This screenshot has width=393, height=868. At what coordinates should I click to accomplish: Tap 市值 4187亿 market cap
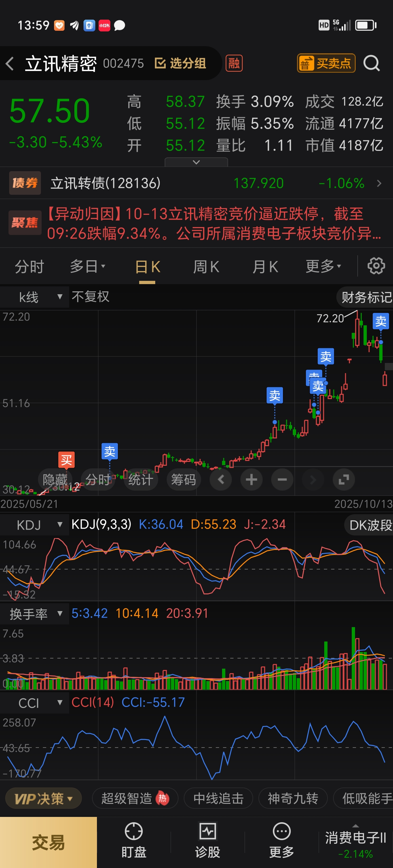(345, 146)
